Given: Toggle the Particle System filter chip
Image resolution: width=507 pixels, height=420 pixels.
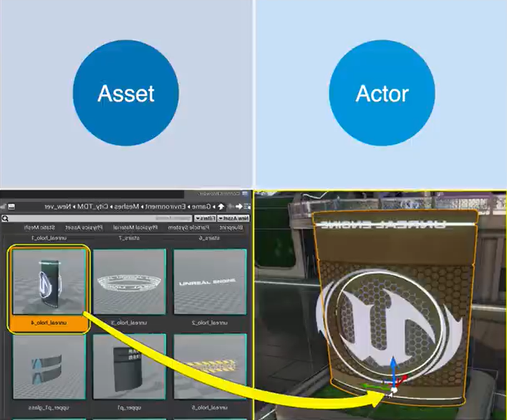Looking at the screenshot, I should (189, 227).
